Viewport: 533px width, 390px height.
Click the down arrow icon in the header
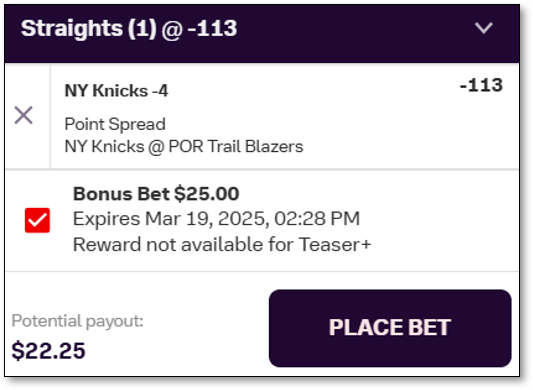coord(484,28)
